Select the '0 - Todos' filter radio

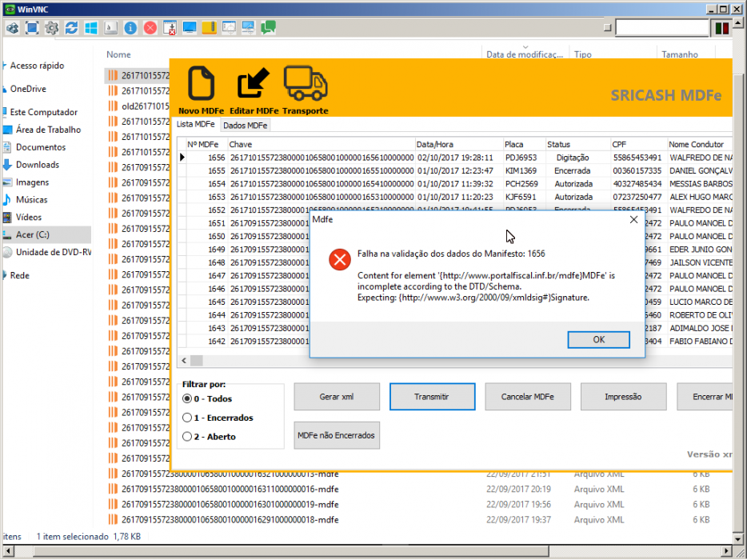coord(187,399)
